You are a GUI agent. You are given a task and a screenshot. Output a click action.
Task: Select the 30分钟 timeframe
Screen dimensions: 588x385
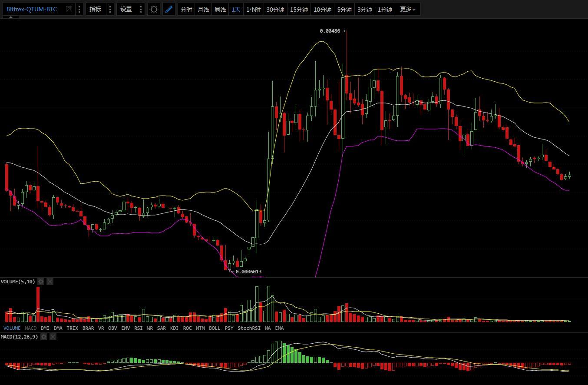[275, 9]
